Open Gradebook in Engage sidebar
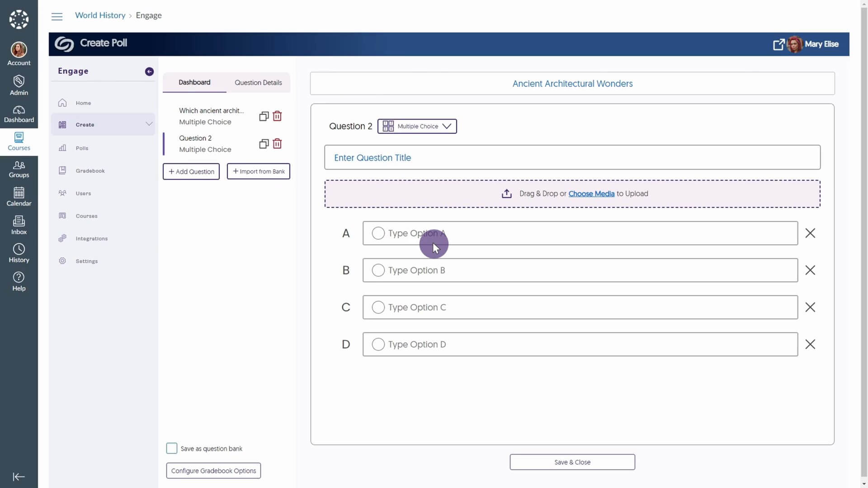Screen dimensions: 868x488 90,171
